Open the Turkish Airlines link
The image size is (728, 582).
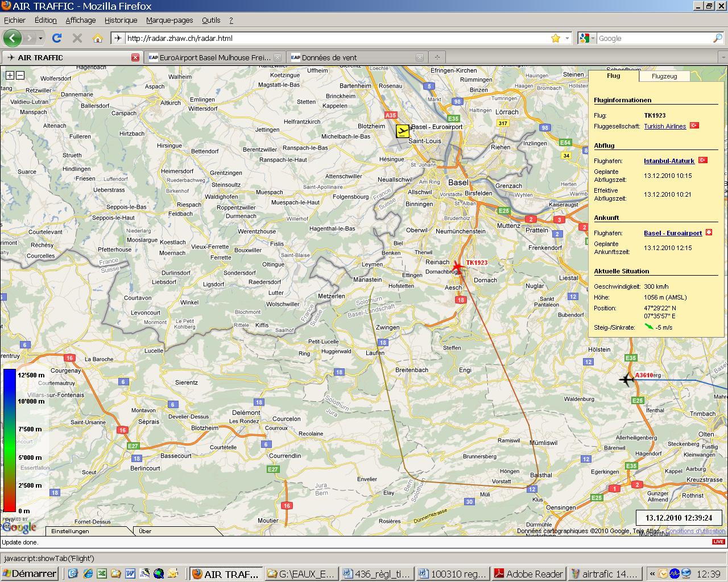pyautogui.click(x=665, y=126)
